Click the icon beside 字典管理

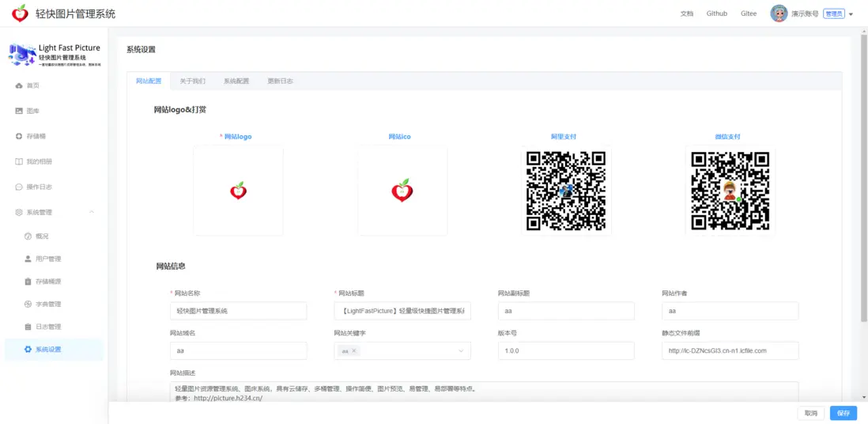pyautogui.click(x=28, y=305)
